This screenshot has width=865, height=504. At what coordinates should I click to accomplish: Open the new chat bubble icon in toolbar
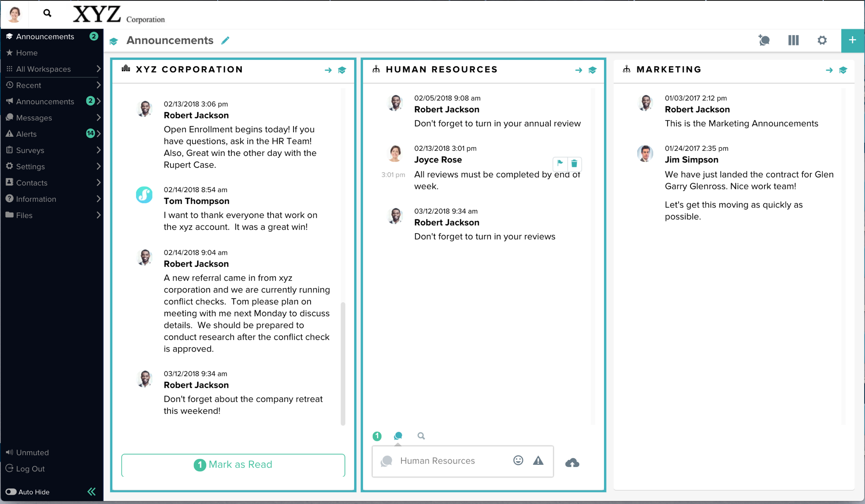click(x=764, y=40)
